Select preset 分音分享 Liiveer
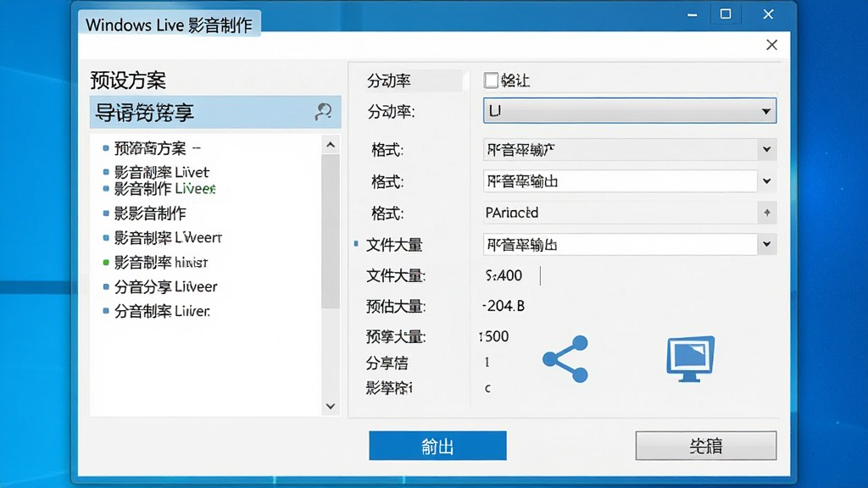This screenshot has height=488, width=868. point(160,286)
